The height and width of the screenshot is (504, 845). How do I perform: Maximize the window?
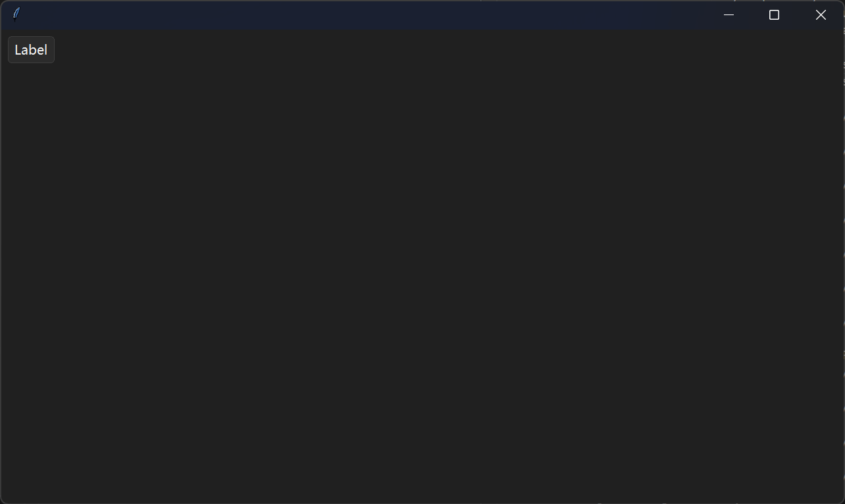coord(774,14)
